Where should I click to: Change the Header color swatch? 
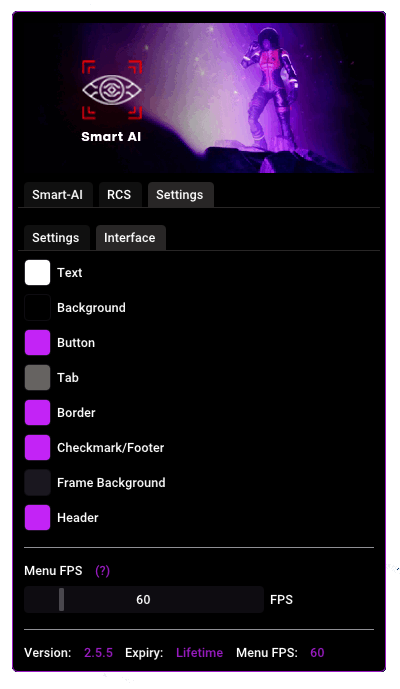[37, 518]
